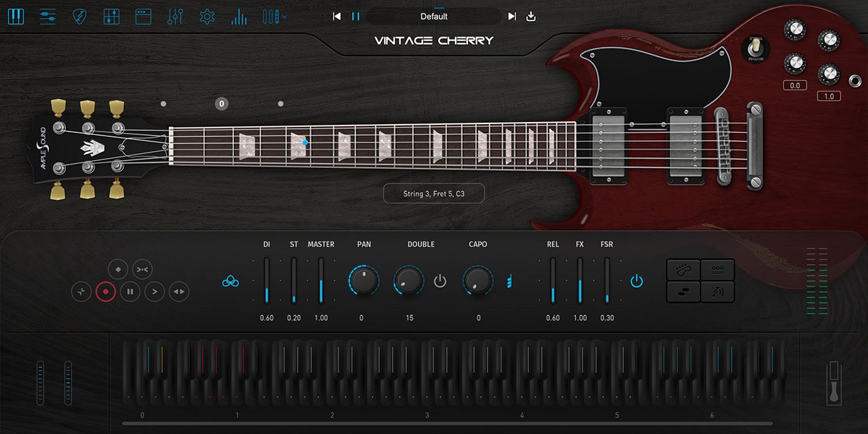Go to the next preset
The image size is (868, 434).
coord(512,16)
